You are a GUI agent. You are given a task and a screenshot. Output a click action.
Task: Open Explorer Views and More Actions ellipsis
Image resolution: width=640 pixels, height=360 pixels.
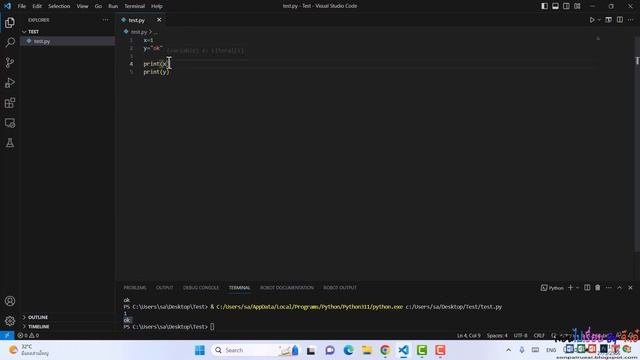(106, 20)
